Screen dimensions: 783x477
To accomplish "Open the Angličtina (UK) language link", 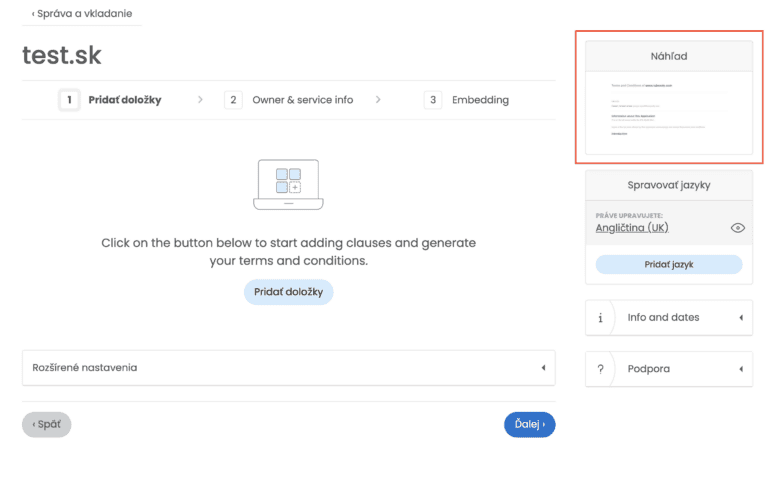I will coord(631,228).
